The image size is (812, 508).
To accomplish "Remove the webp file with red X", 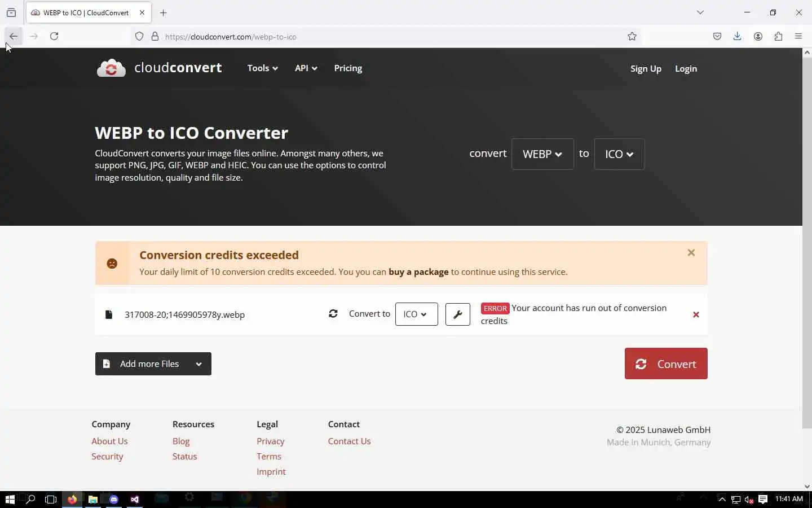I will (696, 314).
